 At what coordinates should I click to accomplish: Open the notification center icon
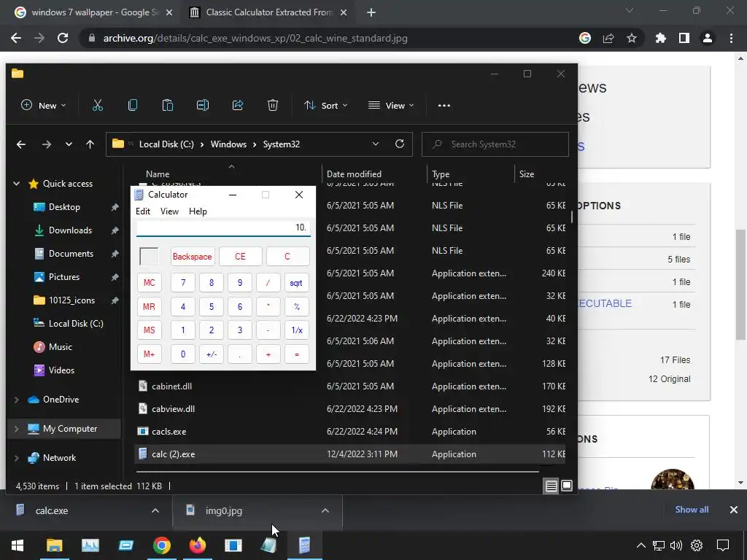click(x=723, y=545)
